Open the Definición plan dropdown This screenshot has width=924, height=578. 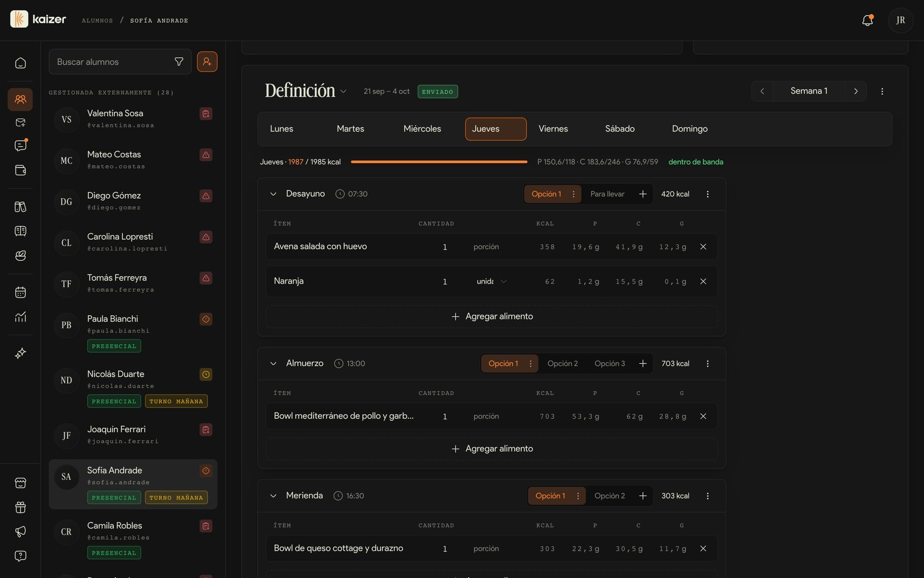tap(343, 91)
